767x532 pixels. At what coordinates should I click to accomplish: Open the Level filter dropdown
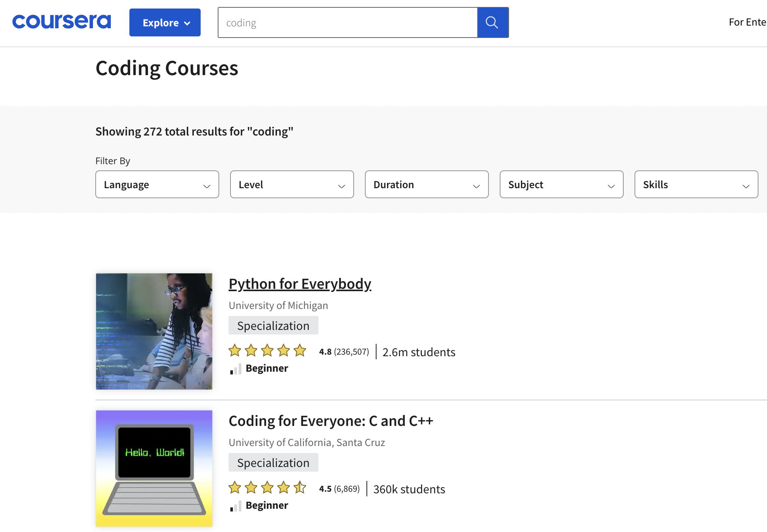point(292,185)
